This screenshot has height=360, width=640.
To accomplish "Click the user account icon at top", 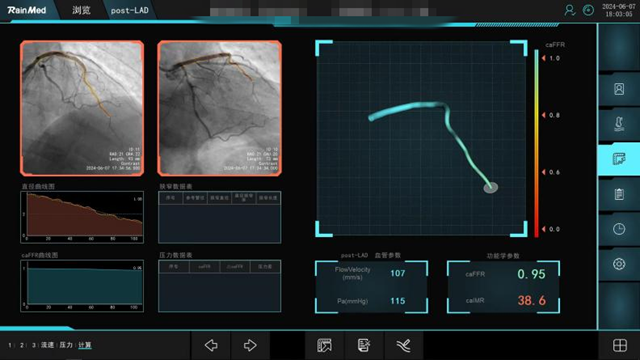I will click(569, 10).
